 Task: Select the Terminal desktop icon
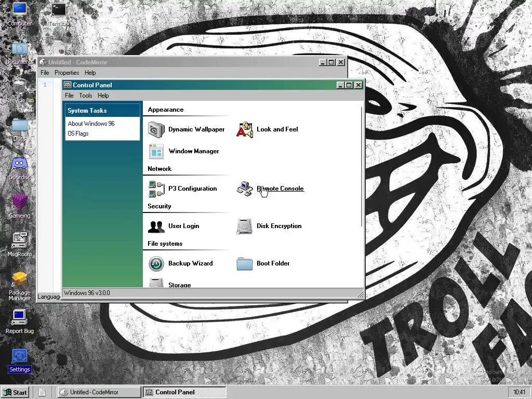[x=59, y=14]
